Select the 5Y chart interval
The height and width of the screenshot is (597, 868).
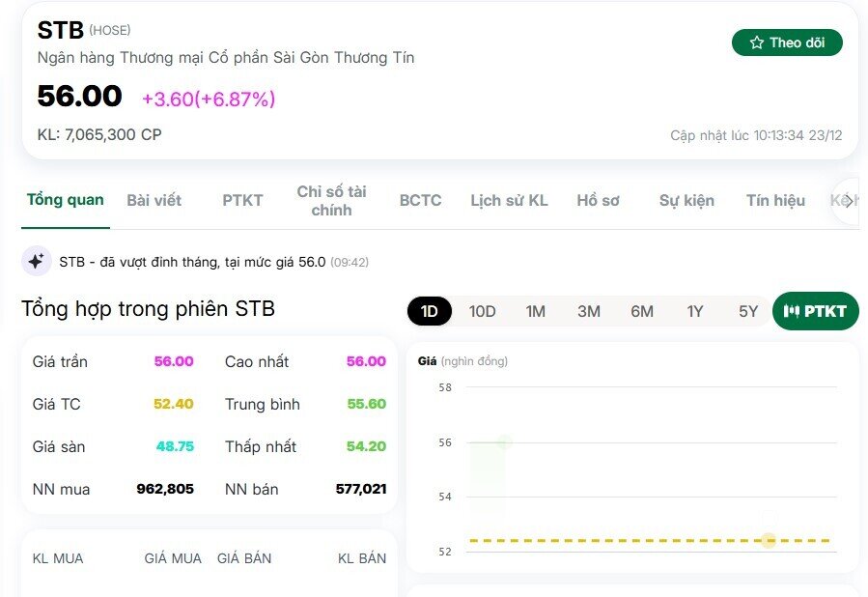pyautogui.click(x=747, y=311)
